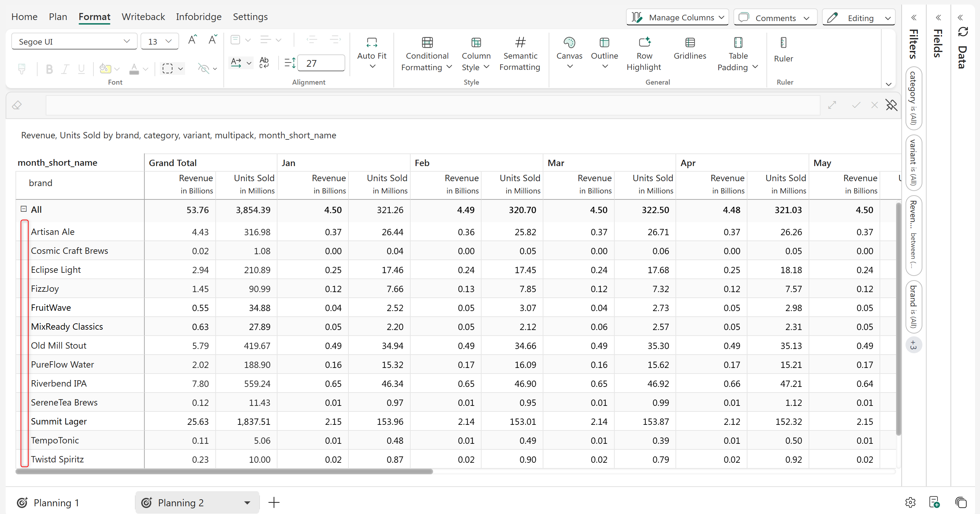Expand the Manage Columns dropdown

(x=677, y=18)
